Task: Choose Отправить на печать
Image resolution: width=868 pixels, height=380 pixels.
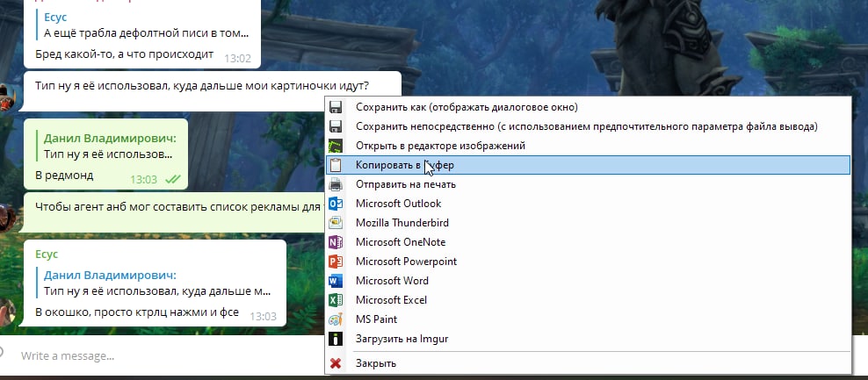Action: tap(588, 184)
